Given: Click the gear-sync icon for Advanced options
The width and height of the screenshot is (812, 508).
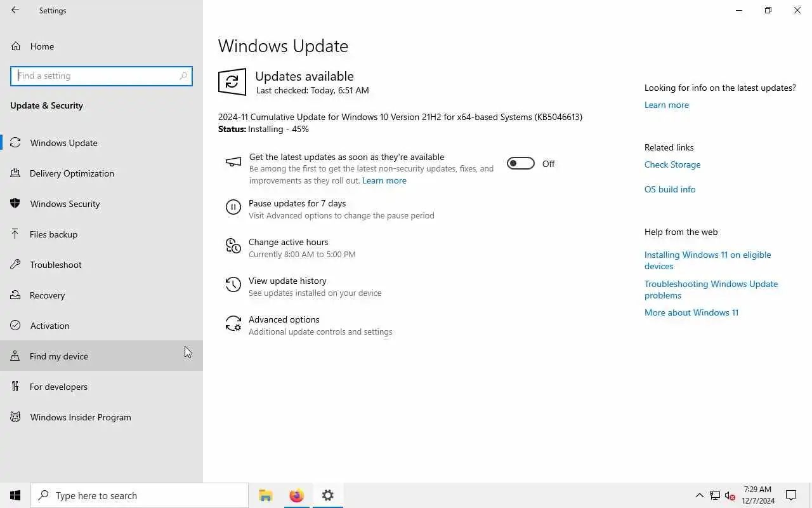Looking at the screenshot, I should pos(233,324).
